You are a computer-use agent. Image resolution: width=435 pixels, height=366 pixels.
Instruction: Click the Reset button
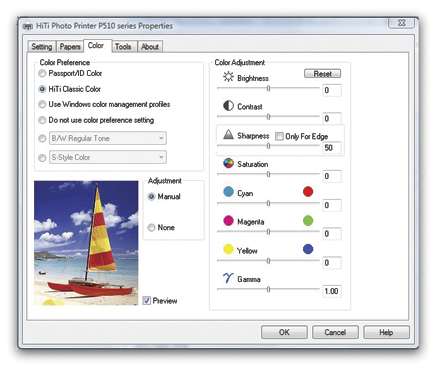[x=322, y=74]
